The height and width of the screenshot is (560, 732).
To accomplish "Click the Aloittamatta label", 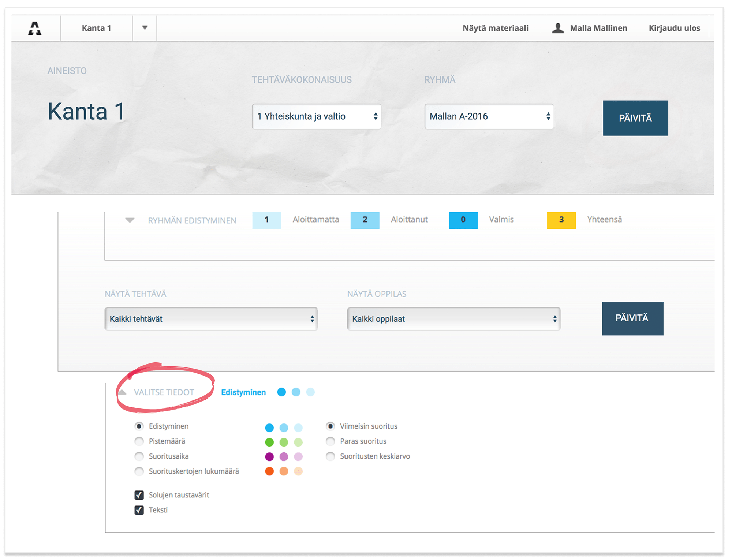I will pyautogui.click(x=315, y=219).
